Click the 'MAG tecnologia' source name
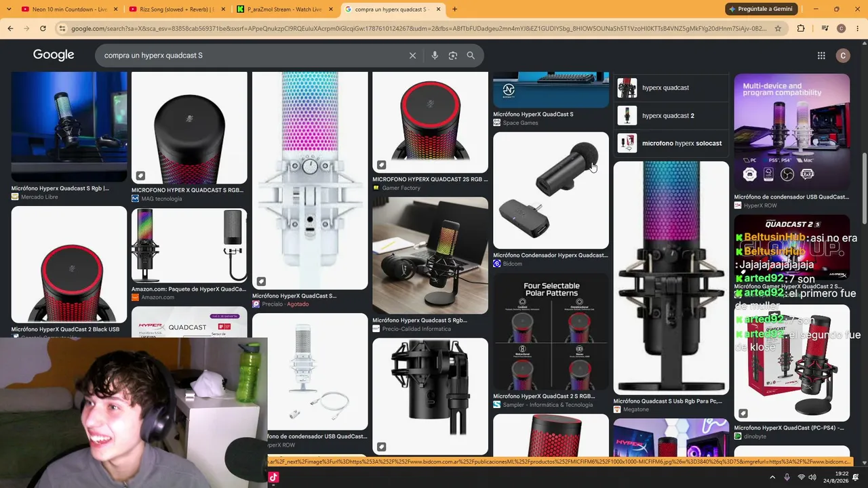This screenshot has height=488, width=868. (161, 199)
